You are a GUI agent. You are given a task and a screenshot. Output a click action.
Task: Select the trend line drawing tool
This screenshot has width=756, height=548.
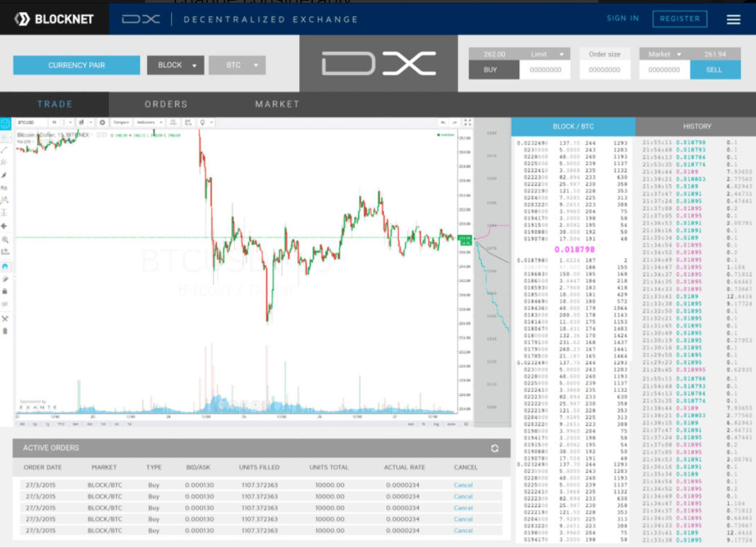[5, 149]
